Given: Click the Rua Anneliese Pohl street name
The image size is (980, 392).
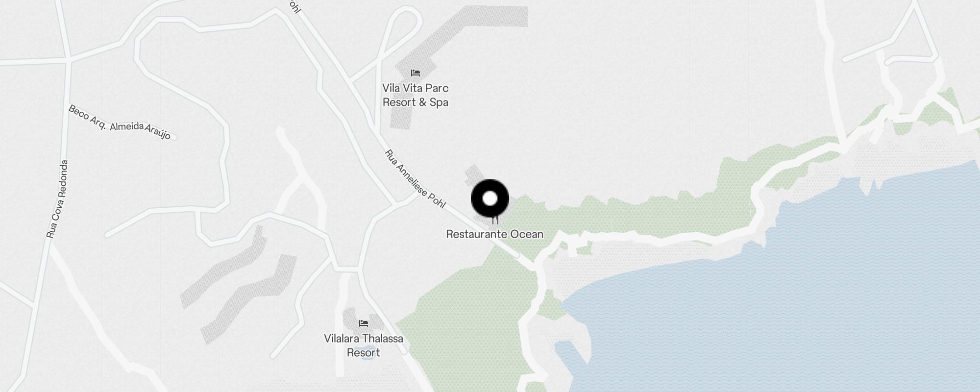Looking at the screenshot, I should (415, 179).
